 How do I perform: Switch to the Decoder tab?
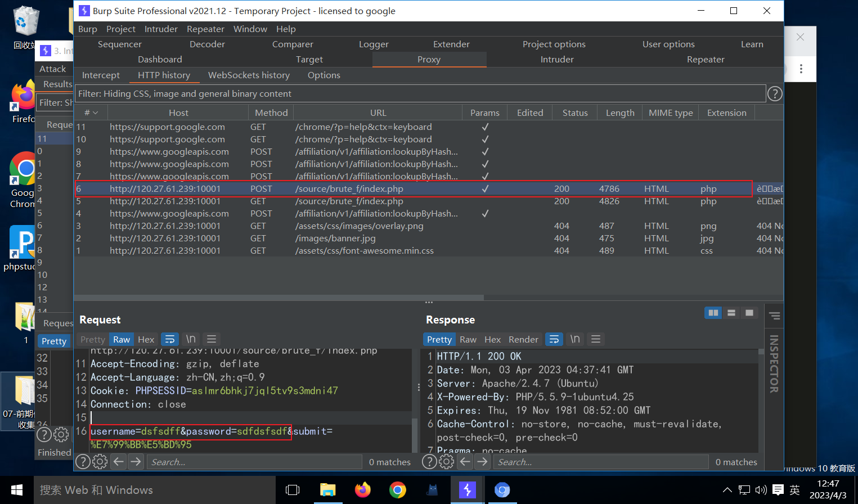(207, 44)
